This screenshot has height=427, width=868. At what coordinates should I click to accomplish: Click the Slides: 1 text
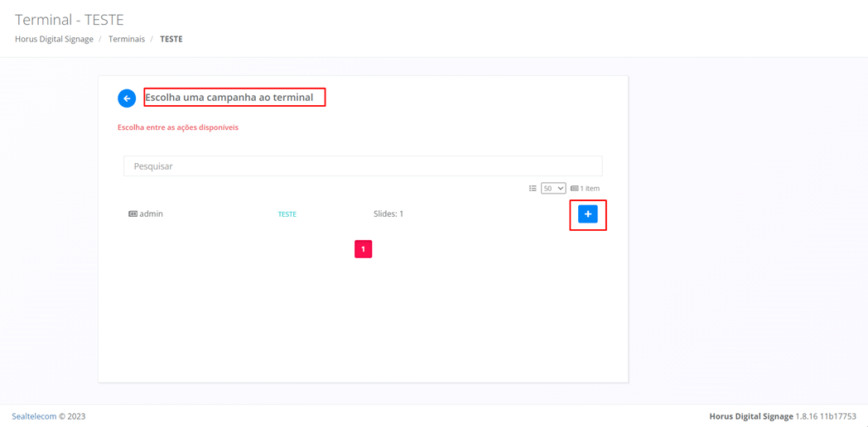pyautogui.click(x=388, y=214)
